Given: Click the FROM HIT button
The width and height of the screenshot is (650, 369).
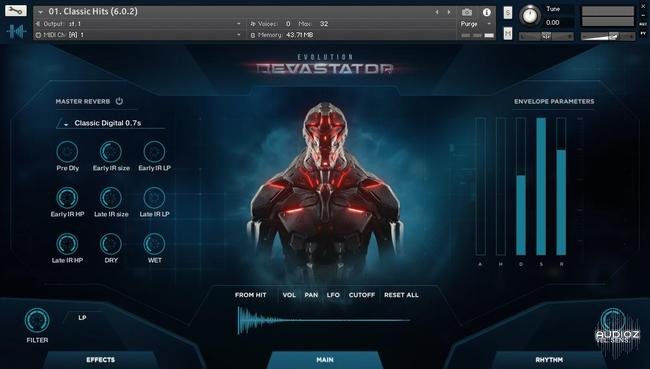Looking at the screenshot, I should pos(250,295).
